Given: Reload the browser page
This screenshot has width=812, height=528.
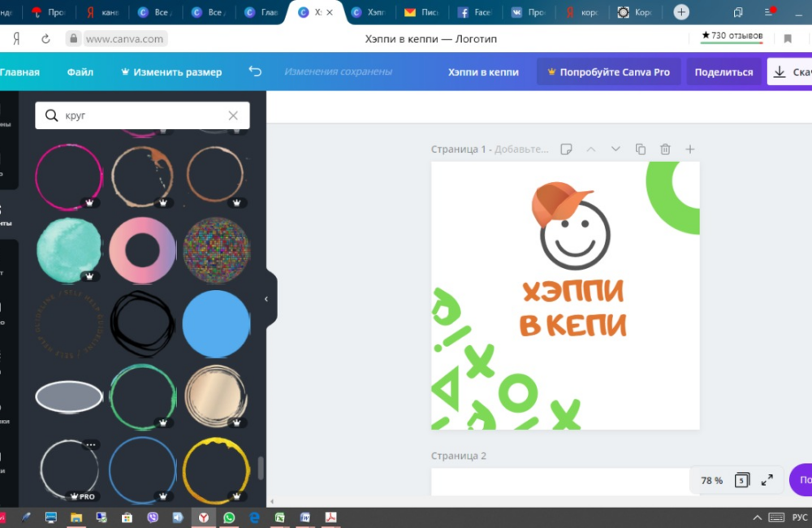Looking at the screenshot, I should [45, 39].
